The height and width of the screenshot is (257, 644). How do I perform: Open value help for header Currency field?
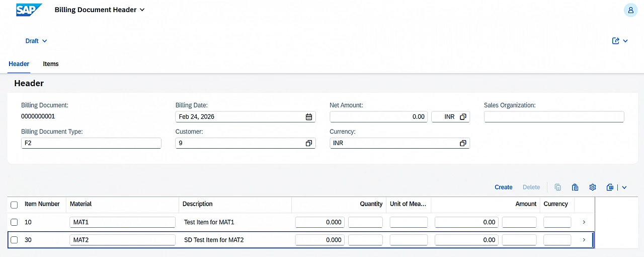(x=463, y=143)
